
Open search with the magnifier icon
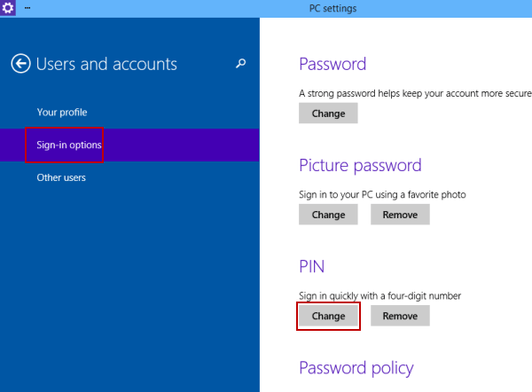pyautogui.click(x=240, y=63)
